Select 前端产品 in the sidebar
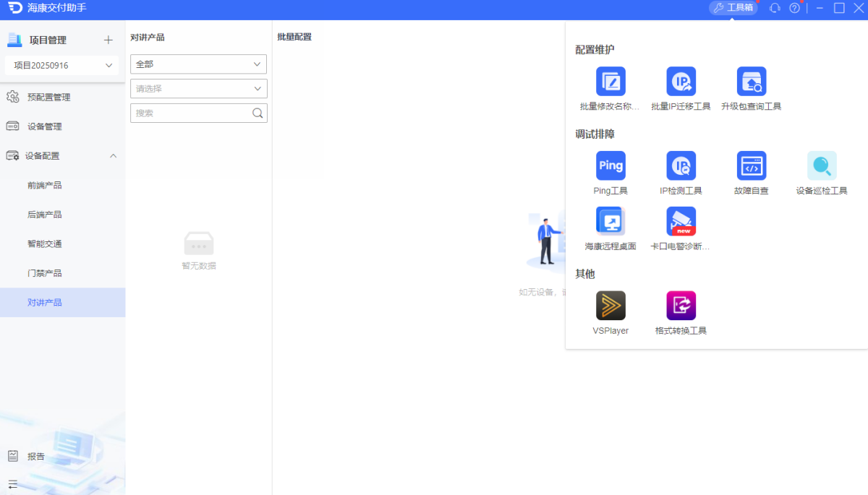 45,186
